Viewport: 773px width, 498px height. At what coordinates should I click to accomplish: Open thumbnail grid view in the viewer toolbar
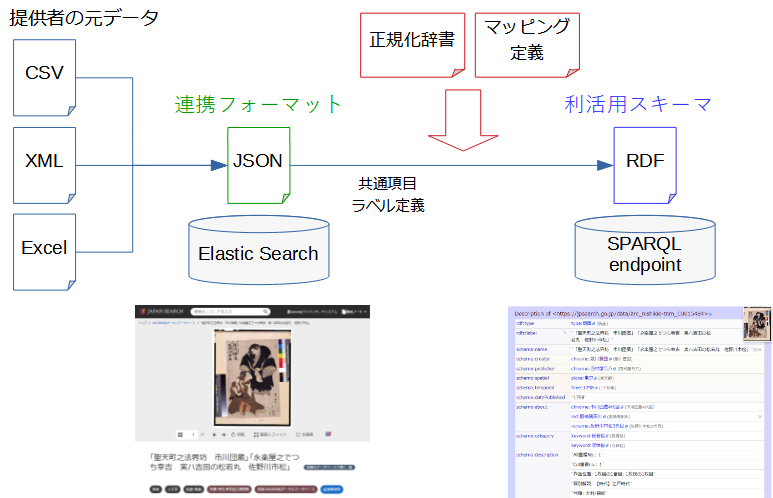(x=180, y=434)
